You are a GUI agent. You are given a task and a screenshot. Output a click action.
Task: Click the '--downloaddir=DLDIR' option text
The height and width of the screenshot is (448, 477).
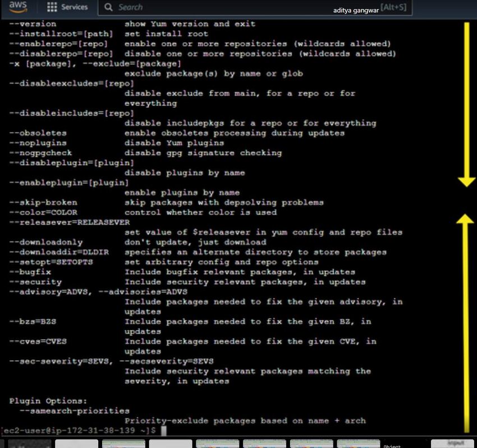(x=59, y=252)
